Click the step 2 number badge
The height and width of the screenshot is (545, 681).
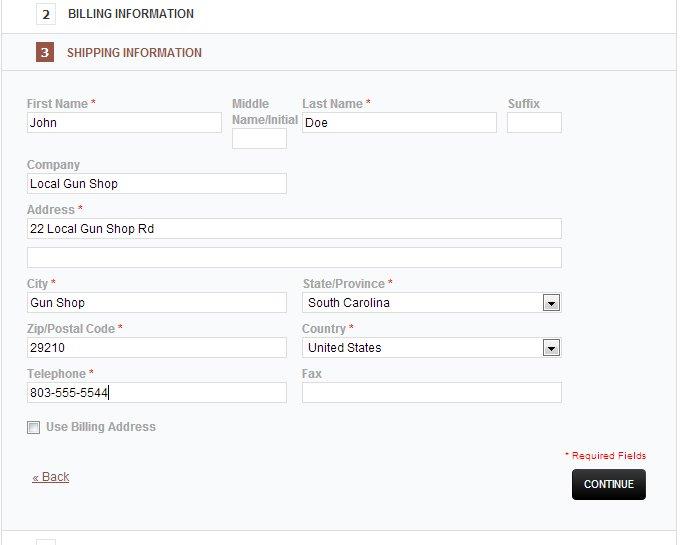[46, 14]
